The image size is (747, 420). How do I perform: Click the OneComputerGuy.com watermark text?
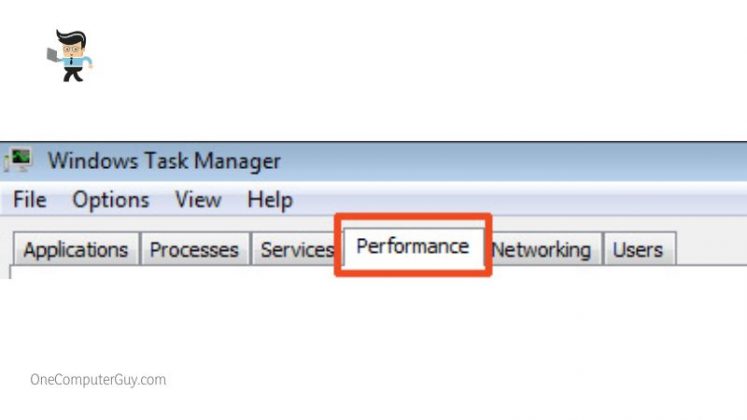coord(98,380)
